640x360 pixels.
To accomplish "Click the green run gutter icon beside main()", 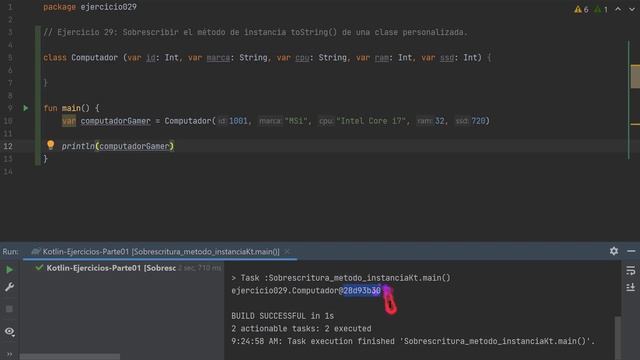I will [x=26, y=108].
